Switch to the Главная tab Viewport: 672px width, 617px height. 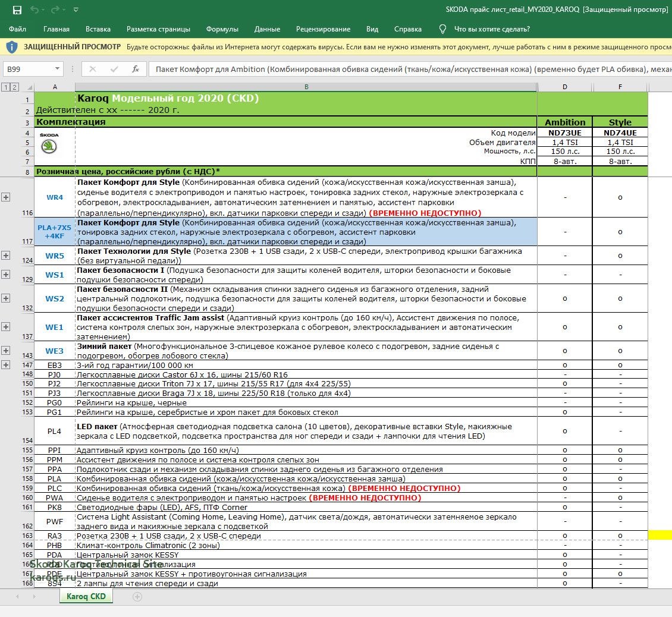coord(56,29)
